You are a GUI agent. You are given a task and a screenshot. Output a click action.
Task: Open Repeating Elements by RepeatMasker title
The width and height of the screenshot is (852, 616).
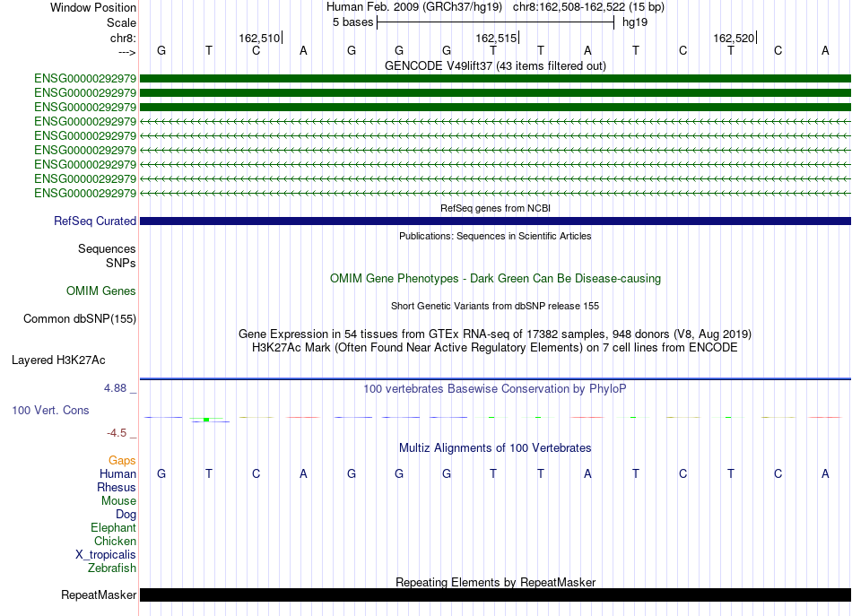click(495, 582)
